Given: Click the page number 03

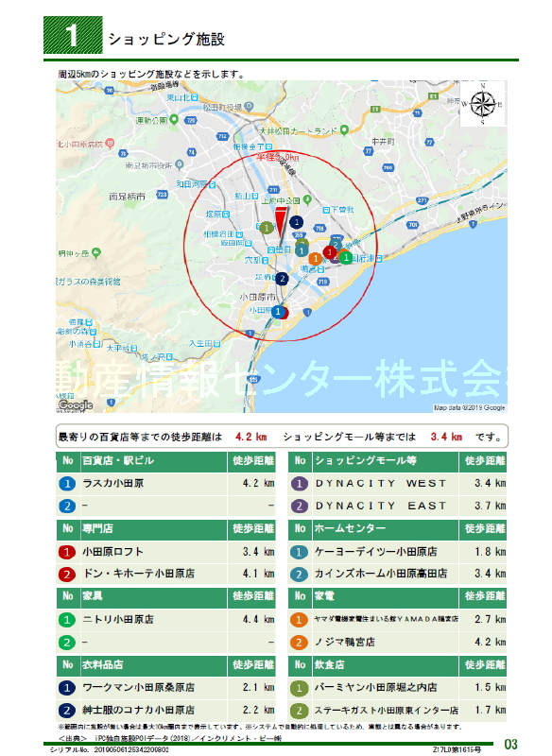Looking at the screenshot, I should tap(510, 745).
